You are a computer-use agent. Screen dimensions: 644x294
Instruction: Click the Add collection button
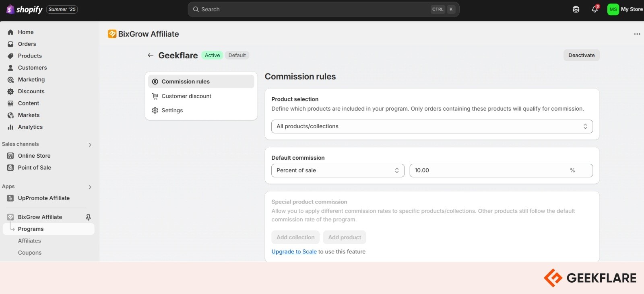[295, 237]
